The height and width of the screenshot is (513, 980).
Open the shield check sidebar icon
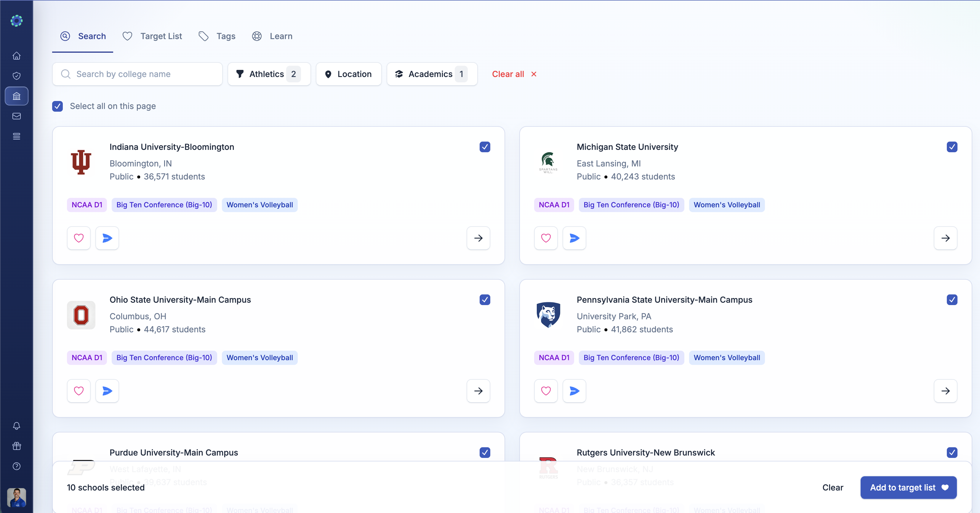coord(16,76)
